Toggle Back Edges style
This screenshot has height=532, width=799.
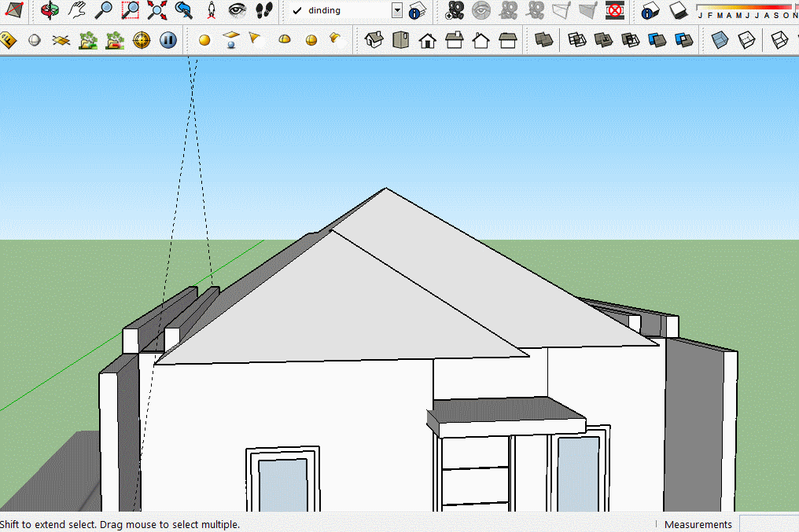click(746, 40)
